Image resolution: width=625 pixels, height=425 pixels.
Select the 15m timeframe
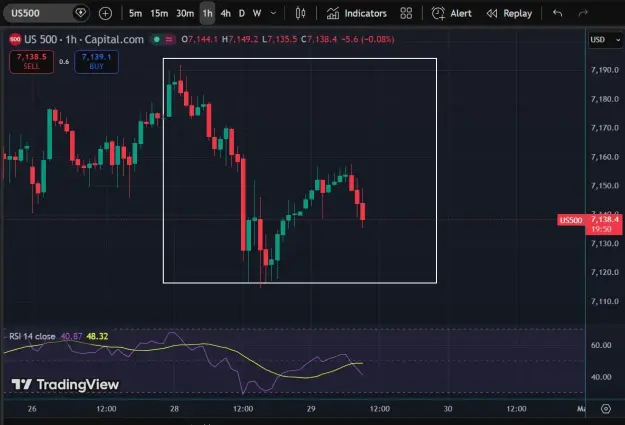(x=159, y=14)
